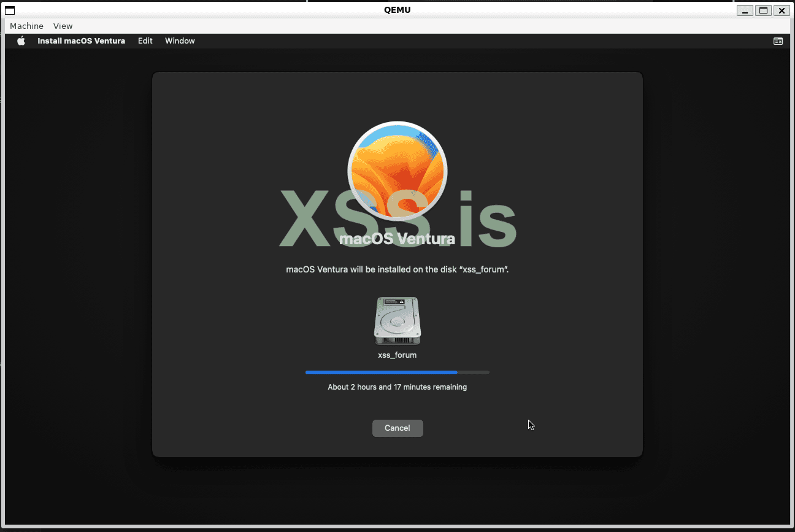Close the QEMU window

[x=781, y=10]
